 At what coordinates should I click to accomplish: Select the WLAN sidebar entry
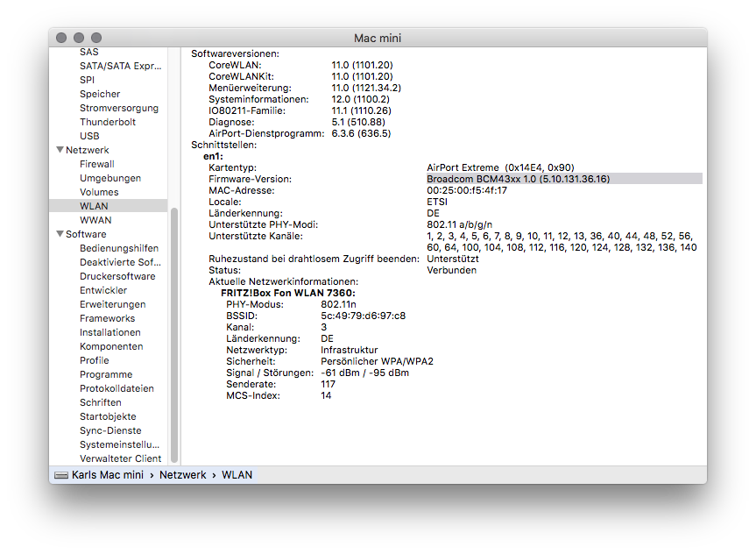(x=94, y=206)
